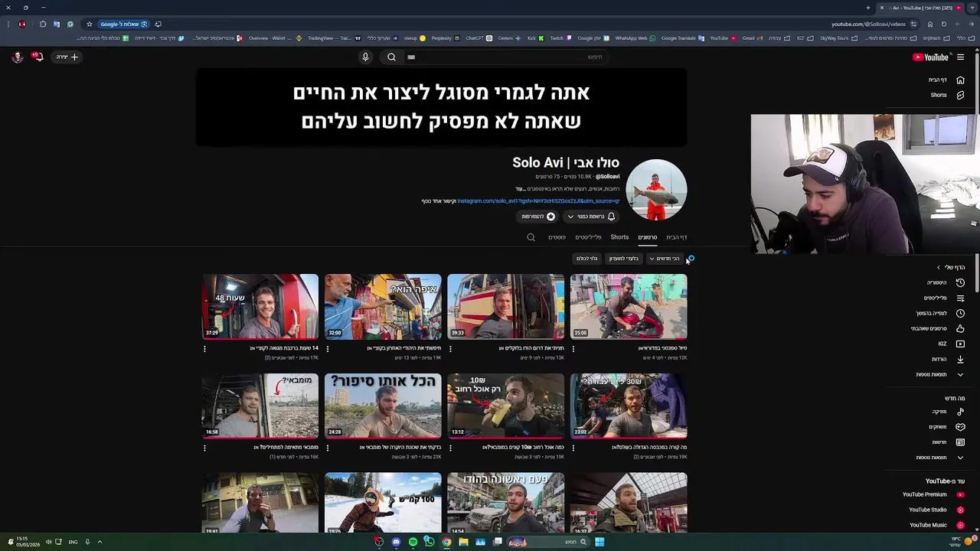Open Spotify from the taskbar
Viewport: 980px width, 551px height.
(x=413, y=542)
